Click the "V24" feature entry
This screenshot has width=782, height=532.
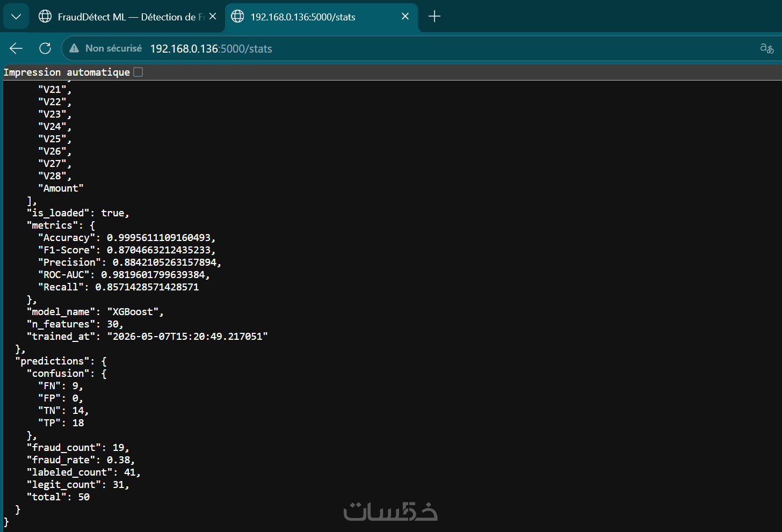tap(54, 127)
